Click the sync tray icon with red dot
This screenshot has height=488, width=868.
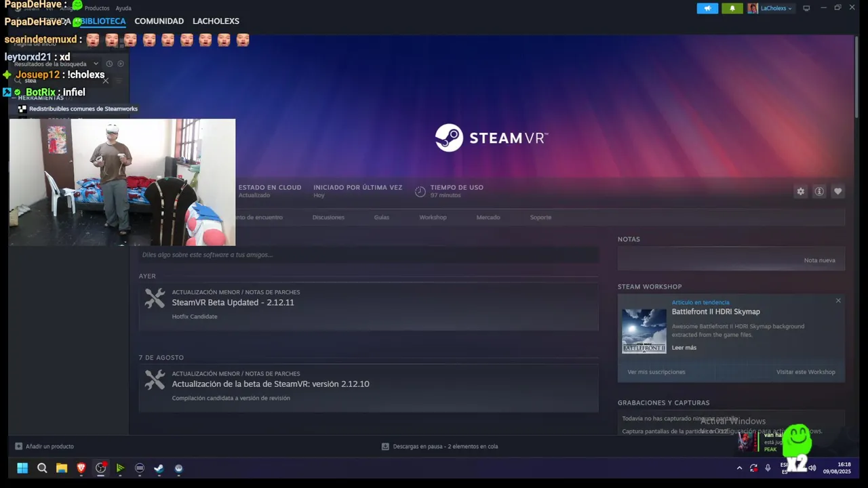(x=753, y=468)
